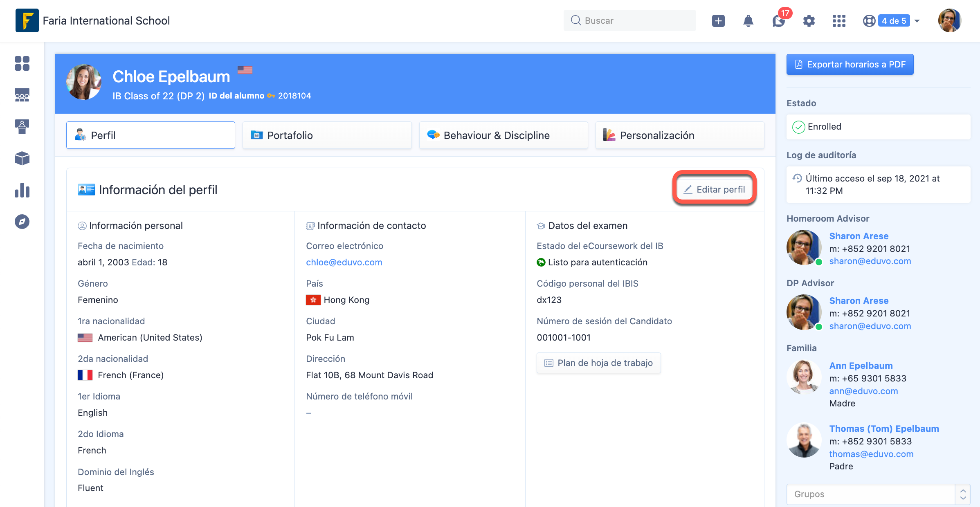This screenshot has width=980, height=507.
Task: Open the teacher presentation icon in sidebar
Action: click(x=22, y=127)
